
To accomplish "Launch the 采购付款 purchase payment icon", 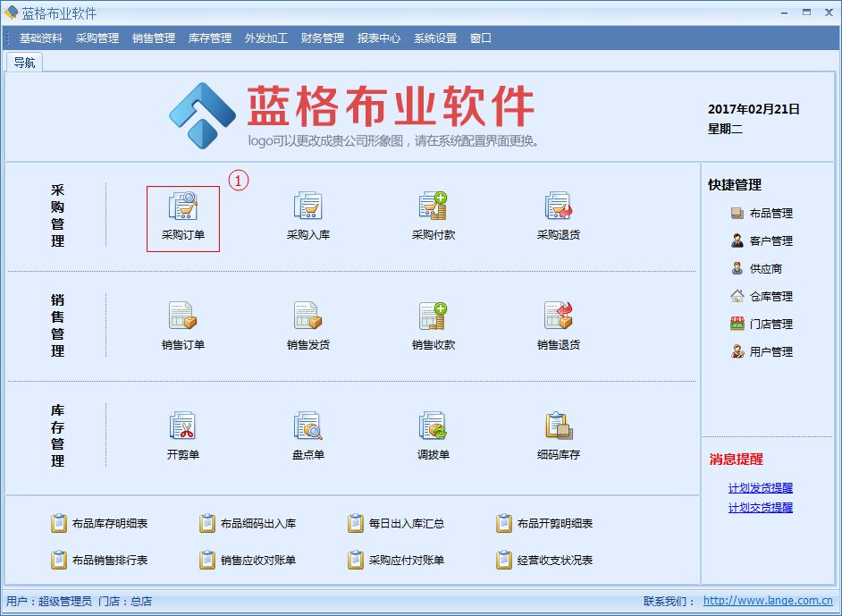I will click(434, 207).
